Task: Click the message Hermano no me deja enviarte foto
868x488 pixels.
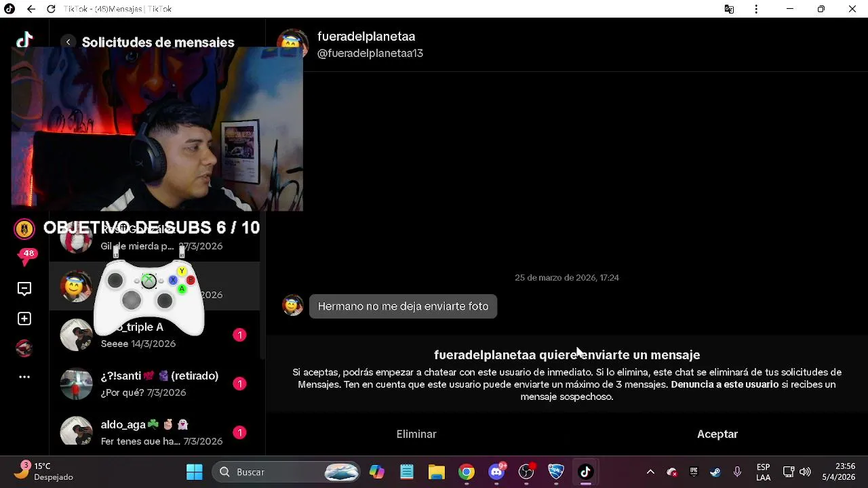Action: click(x=403, y=306)
